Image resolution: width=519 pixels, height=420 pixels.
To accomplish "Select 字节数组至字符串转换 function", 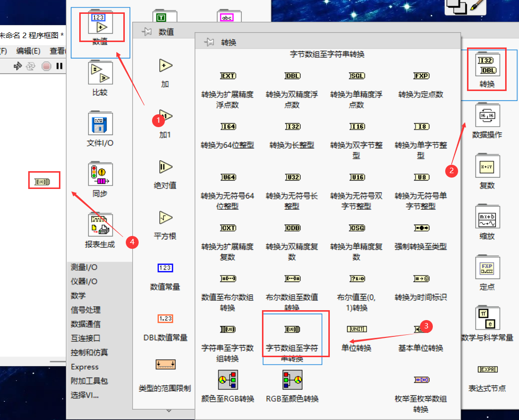I will (292, 329).
